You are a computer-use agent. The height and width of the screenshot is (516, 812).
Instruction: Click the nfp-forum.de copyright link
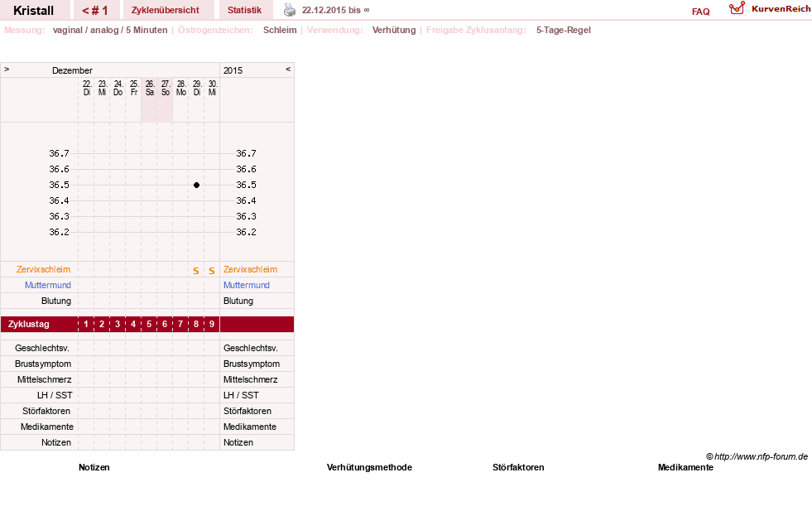[x=757, y=456]
